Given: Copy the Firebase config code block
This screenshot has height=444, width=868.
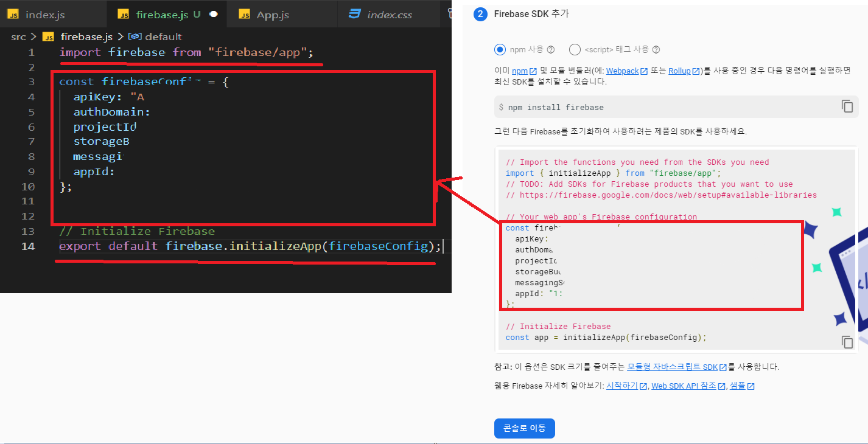Looking at the screenshot, I should pyautogui.click(x=847, y=342).
